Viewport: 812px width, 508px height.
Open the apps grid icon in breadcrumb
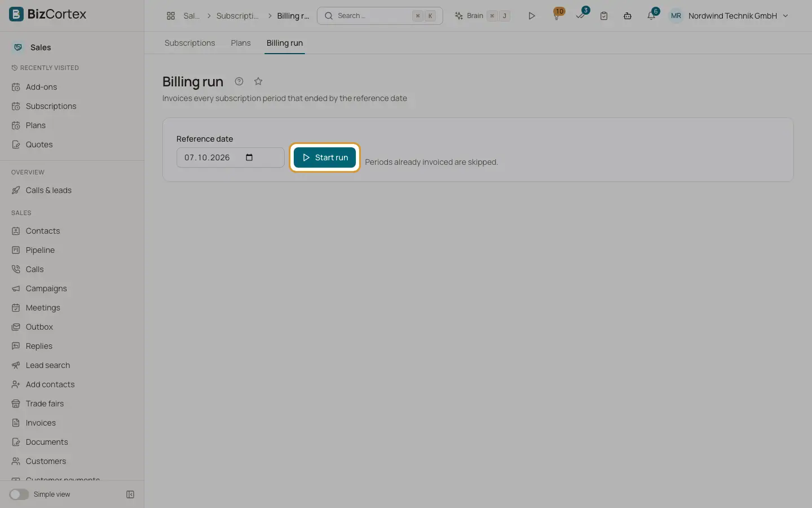171,16
